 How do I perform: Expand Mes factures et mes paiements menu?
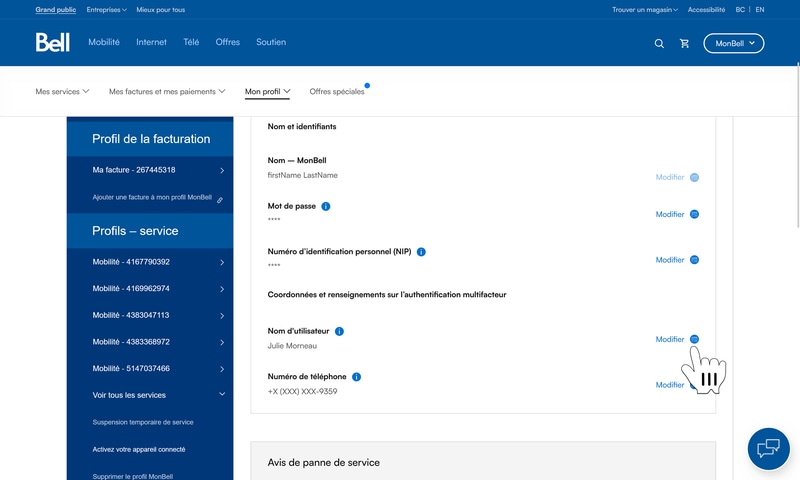click(167, 92)
